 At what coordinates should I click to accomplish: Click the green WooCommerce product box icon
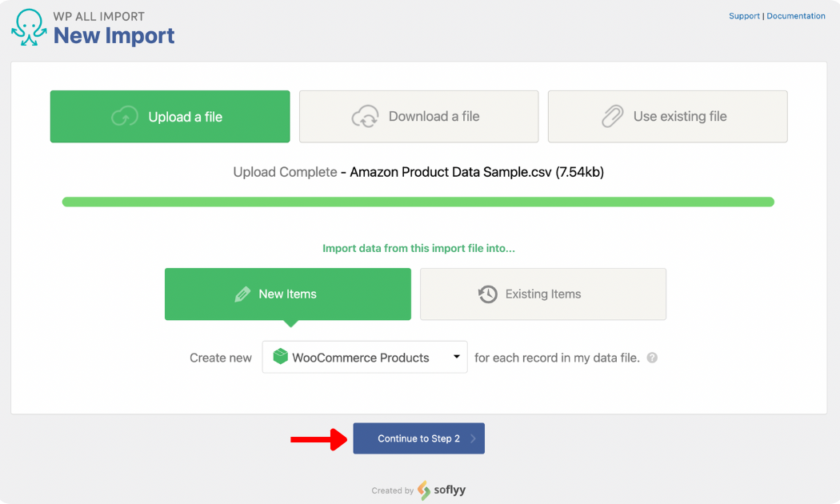tap(280, 357)
